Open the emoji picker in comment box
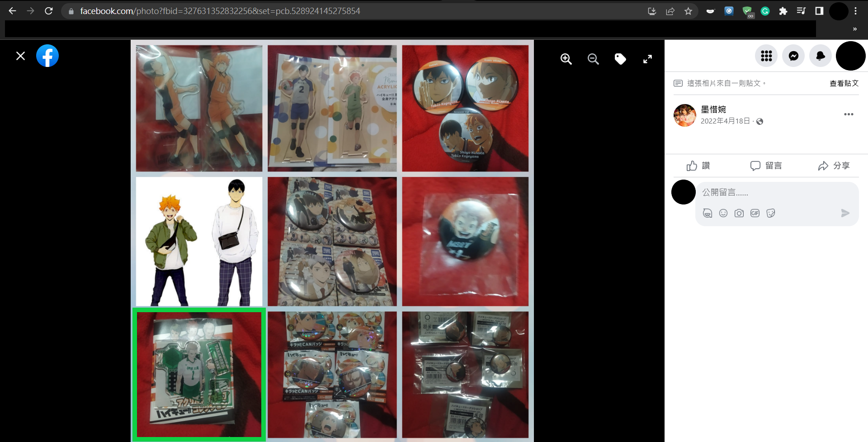The height and width of the screenshot is (442, 868). (x=723, y=213)
